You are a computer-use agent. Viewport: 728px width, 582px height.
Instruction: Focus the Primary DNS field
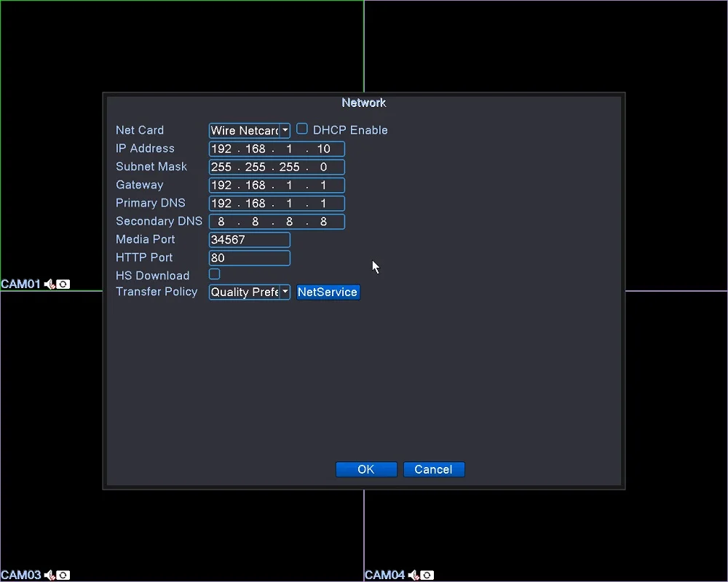[277, 203]
